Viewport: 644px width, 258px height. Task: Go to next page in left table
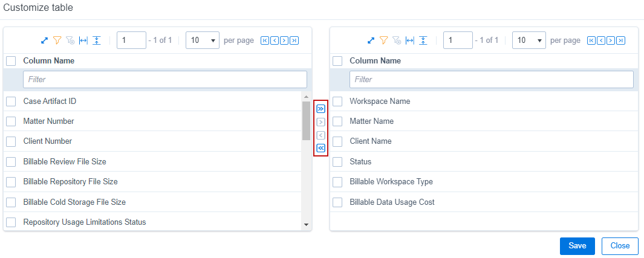coord(284,40)
